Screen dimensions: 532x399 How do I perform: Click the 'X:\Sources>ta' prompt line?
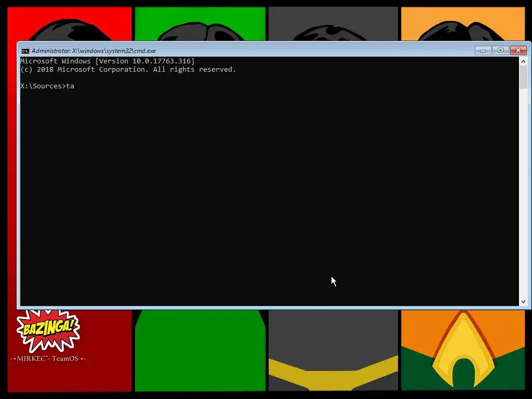coord(47,86)
